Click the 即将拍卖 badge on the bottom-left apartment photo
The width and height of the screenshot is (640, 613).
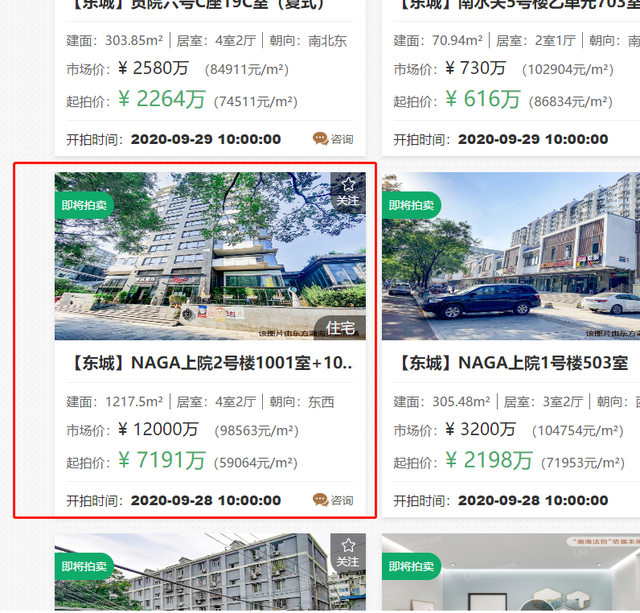tap(84, 566)
